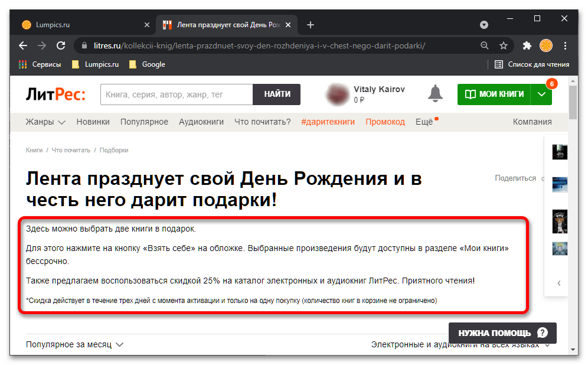Viewport: 588px width, 365px height.
Task: Click the zoom magnifier icon in address bar
Action: click(x=485, y=45)
